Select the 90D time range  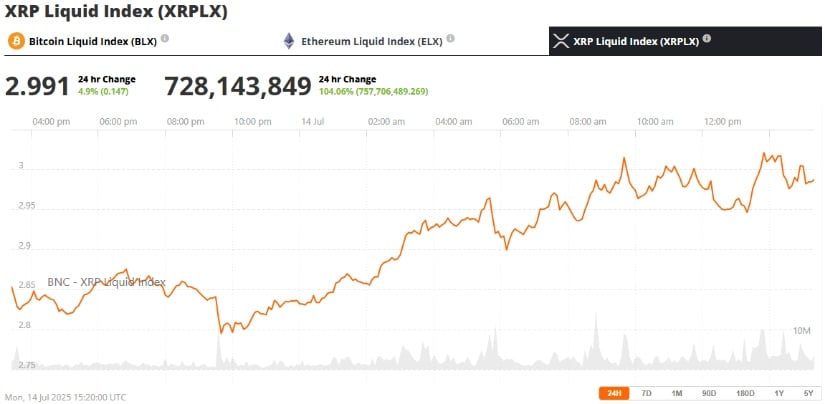709,393
